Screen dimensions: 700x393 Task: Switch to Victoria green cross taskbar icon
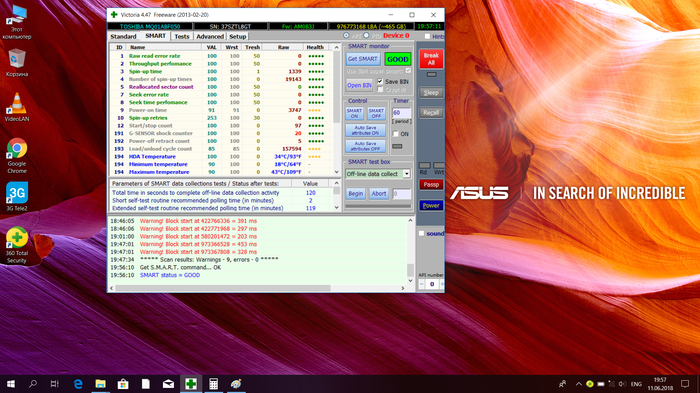point(191,384)
